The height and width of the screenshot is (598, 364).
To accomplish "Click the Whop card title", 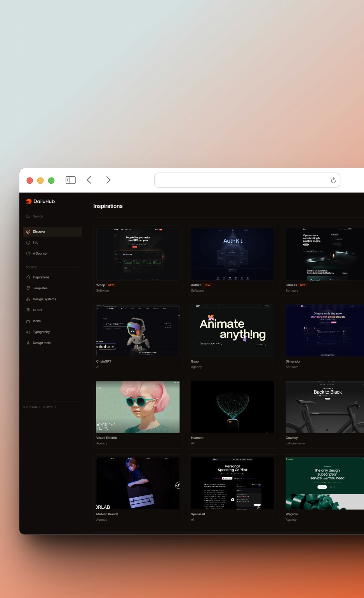I will pyautogui.click(x=101, y=285).
